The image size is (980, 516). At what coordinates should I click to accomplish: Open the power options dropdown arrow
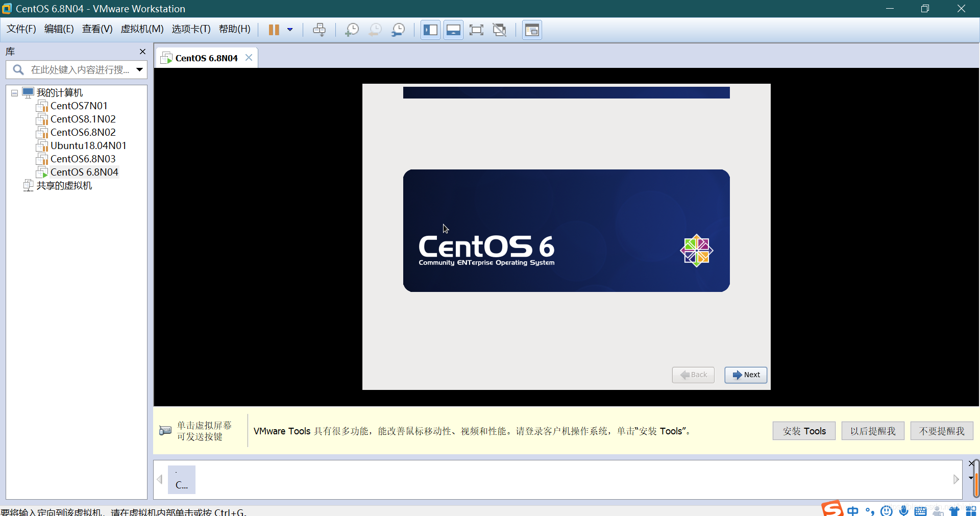click(290, 30)
